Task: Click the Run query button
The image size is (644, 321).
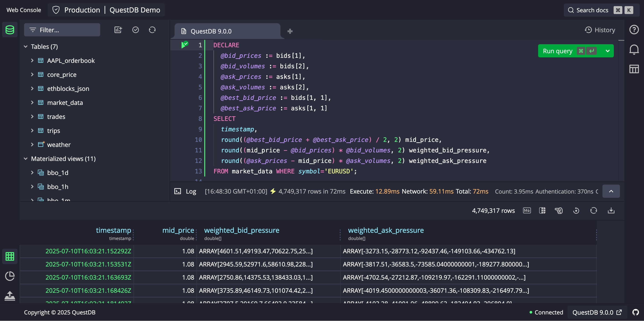Action: click(558, 51)
